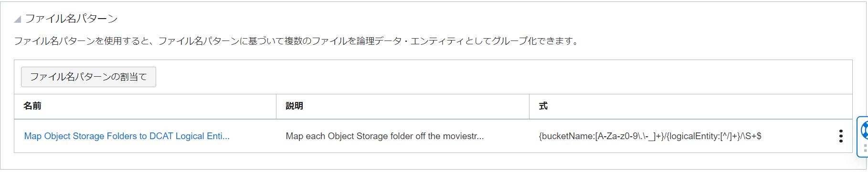This screenshot has height=172, width=868.
Task: Open ファイル名パターンの割当て dialog
Action: tap(88, 77)
